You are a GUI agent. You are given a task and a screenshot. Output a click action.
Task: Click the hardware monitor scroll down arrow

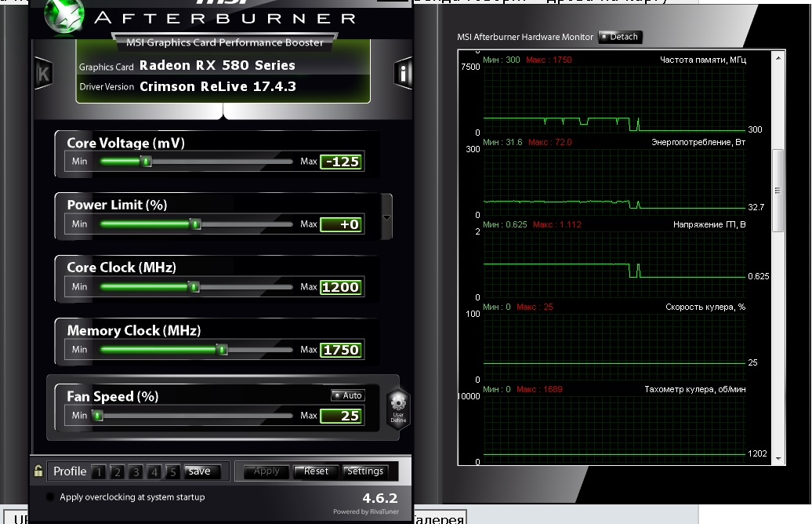click(x=778, y=459)
